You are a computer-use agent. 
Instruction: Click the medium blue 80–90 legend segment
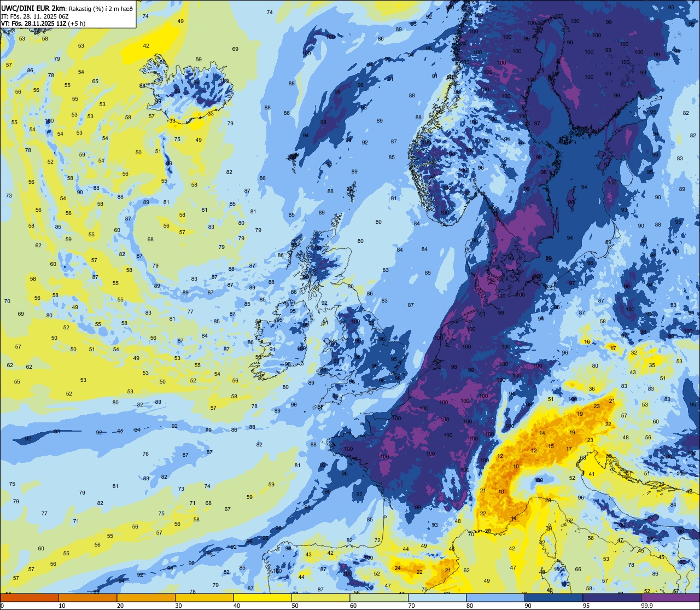[495, 597]
